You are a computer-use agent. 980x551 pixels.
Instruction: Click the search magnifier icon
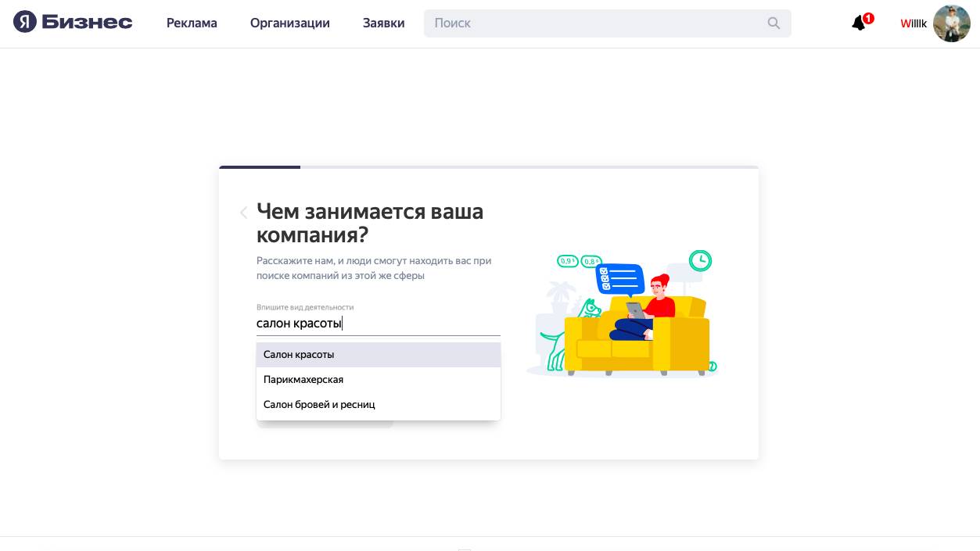(774, 23)
